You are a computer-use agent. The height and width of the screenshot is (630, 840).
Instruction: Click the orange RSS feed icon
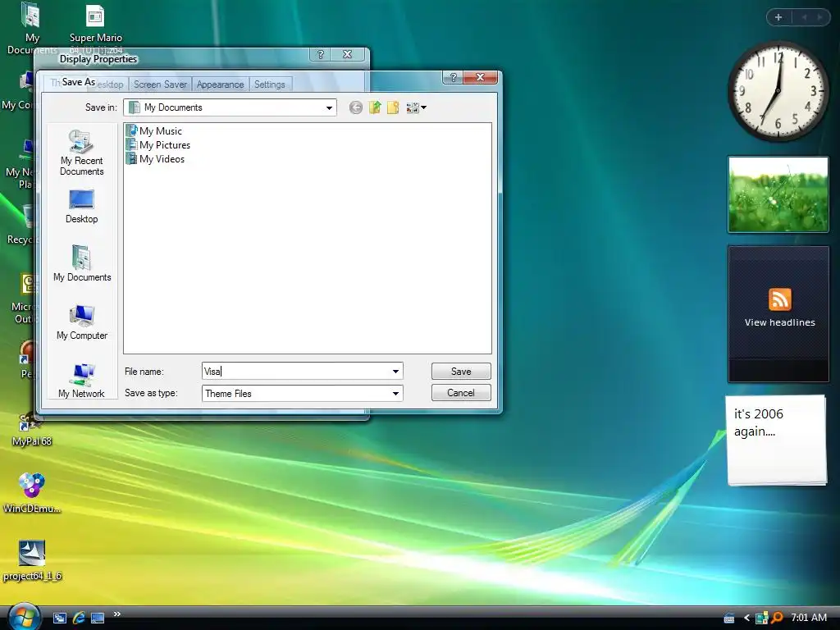[x=779, y=299]
